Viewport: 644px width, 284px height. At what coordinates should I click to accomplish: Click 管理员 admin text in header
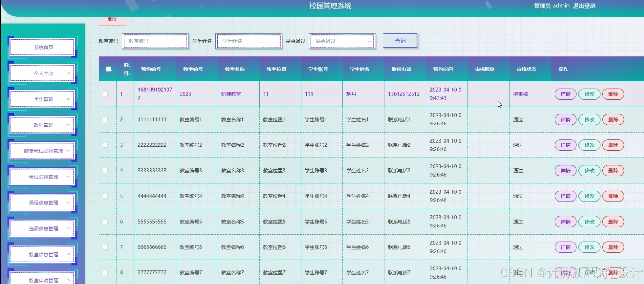(x=551, y=6)
